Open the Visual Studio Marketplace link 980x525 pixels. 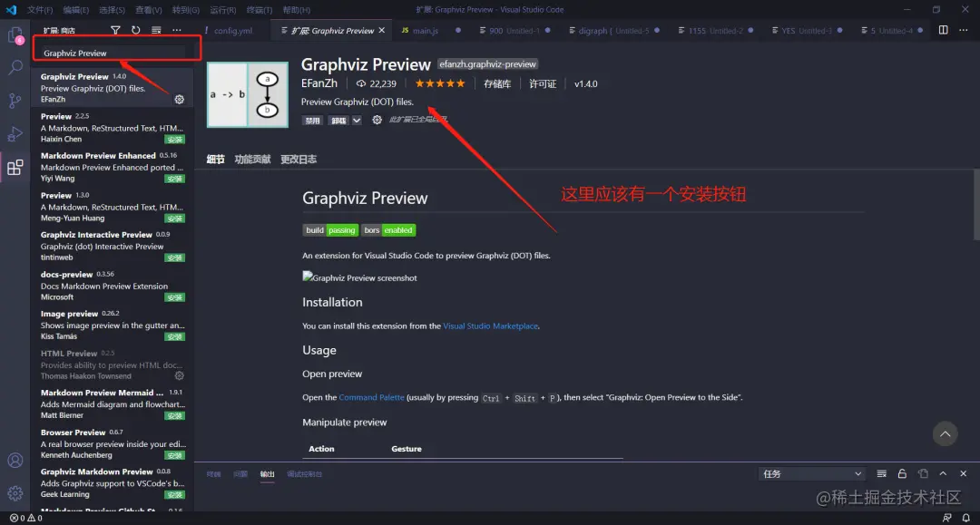(x=490, y=326)
